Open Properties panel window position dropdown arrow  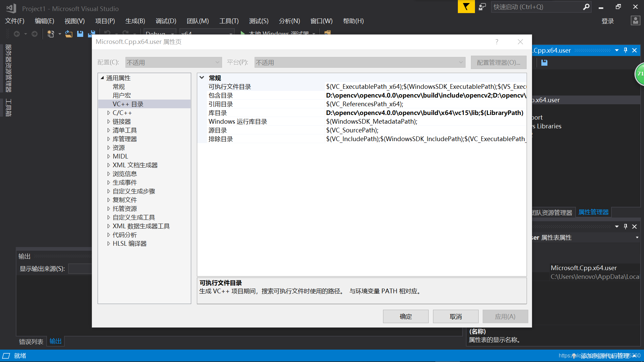pyautogui.click(x=617, y=227)
